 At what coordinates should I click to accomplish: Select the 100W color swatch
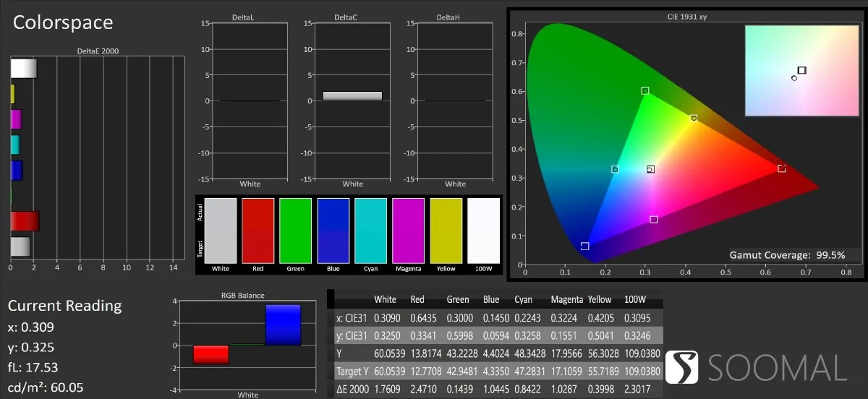pos(484,231)
